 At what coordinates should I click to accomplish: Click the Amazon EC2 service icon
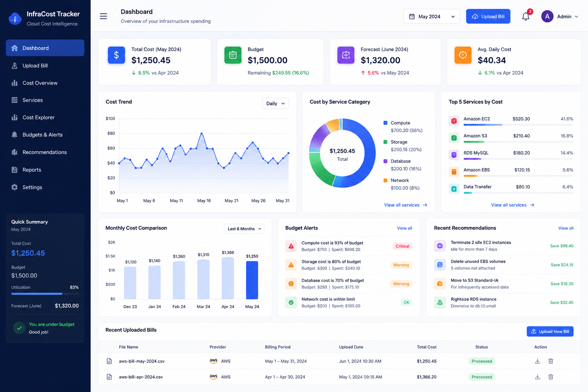(x=454, y=121)
